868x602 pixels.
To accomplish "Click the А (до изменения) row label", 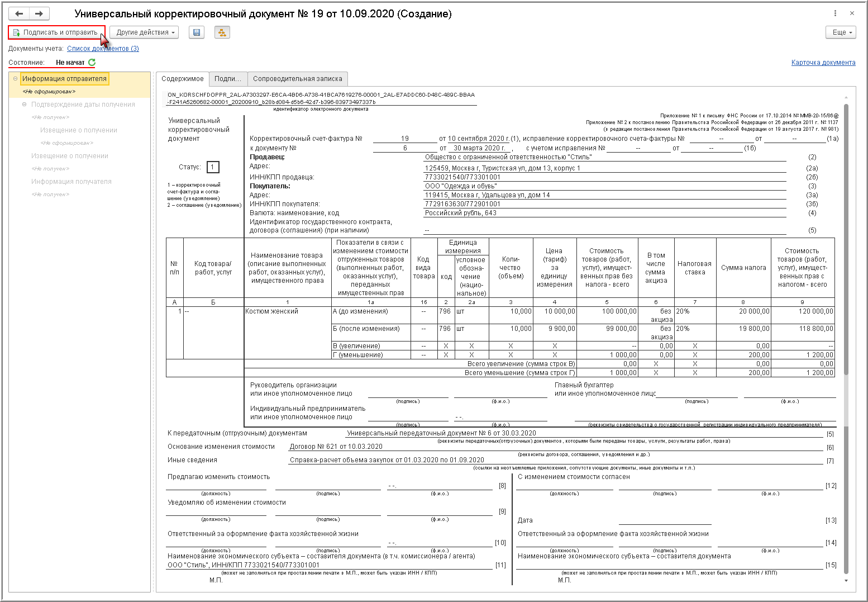I will pos(360,311).
